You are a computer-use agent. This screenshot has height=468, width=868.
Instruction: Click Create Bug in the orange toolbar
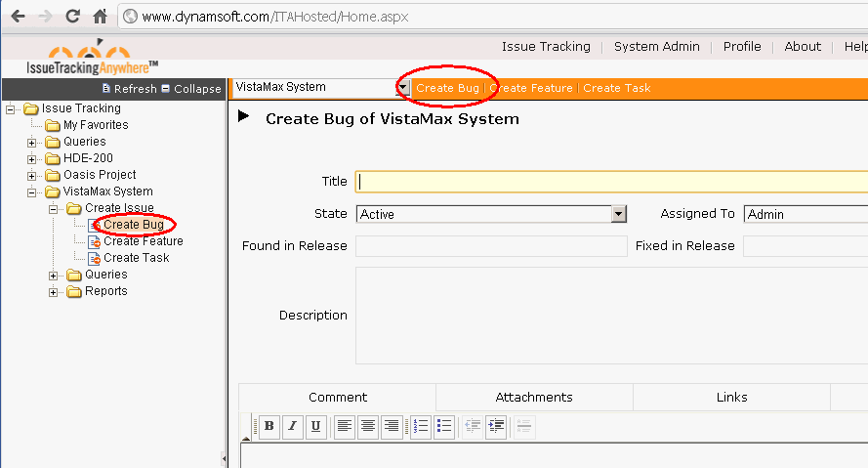pyautogui.click(x=447, y=88)
